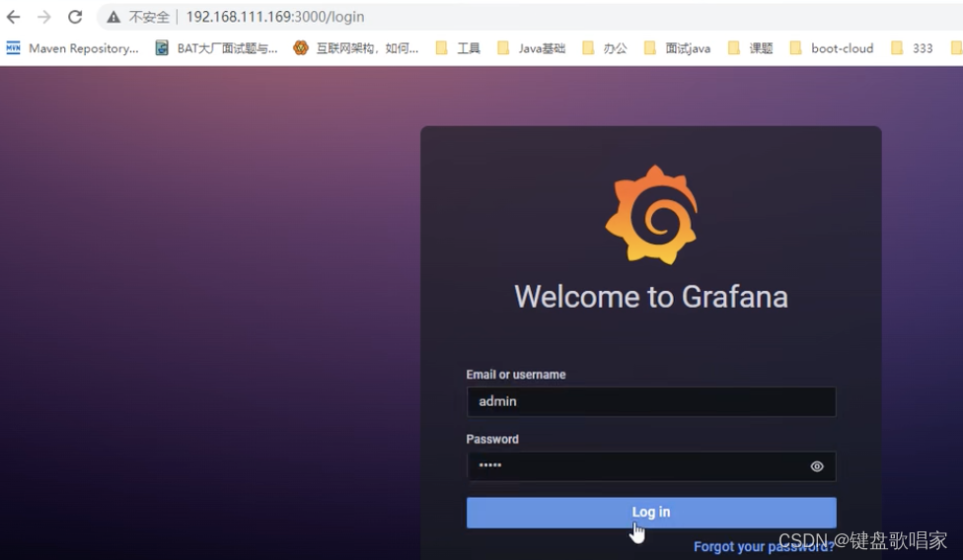Open the 工具 bookmark folder
The height and width of the screenshot is (560, 963).
[x=458, y=48]
